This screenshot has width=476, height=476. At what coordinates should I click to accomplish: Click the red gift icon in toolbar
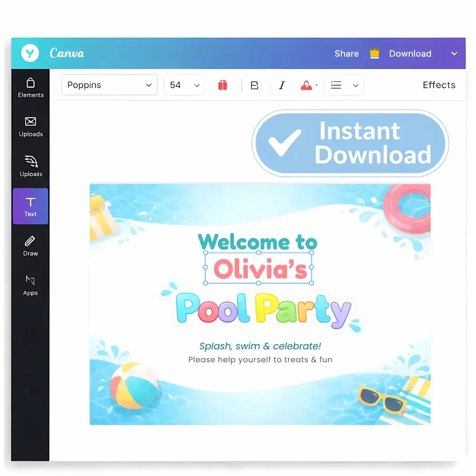click(222, 85)
